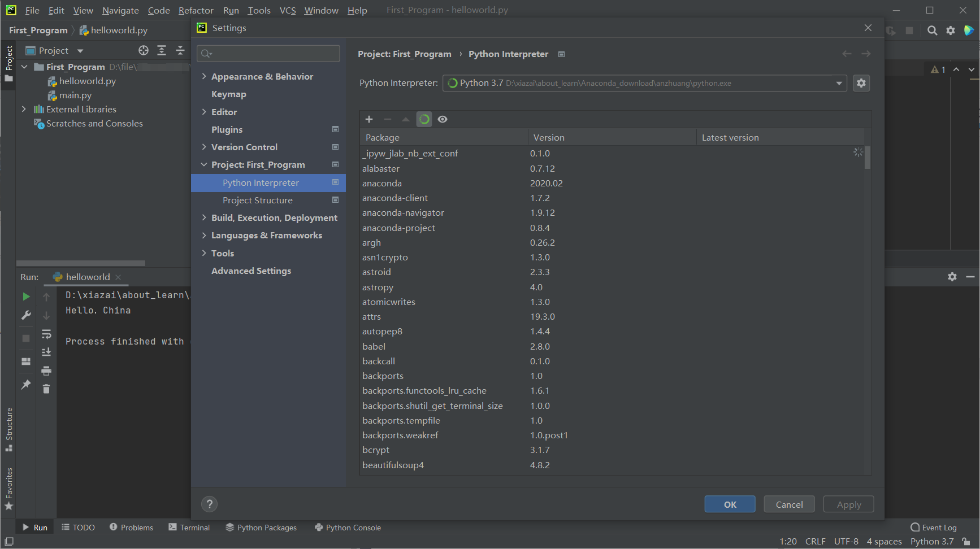Toggle the show early releases eye icon

pyautogui.click(x=443, y=119)
